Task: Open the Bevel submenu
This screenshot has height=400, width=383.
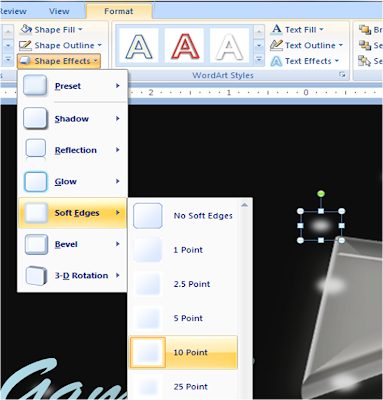Action: click(73, 244)
